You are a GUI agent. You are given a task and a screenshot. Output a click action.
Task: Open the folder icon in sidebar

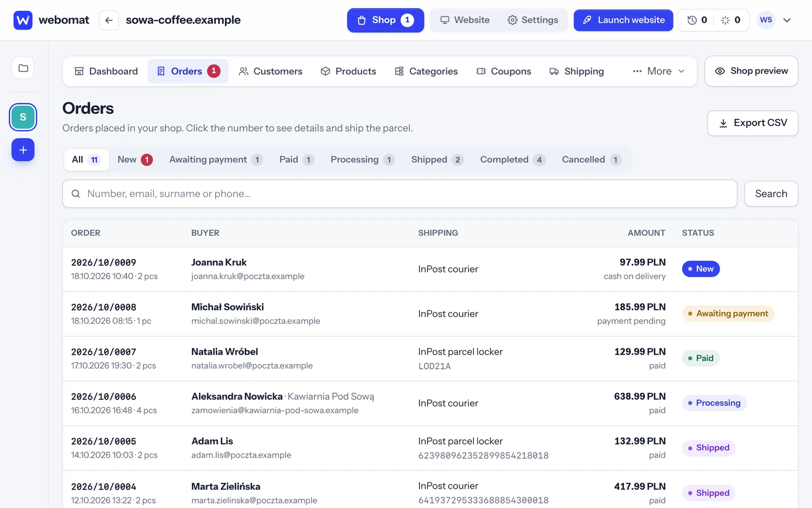(23, 68)
